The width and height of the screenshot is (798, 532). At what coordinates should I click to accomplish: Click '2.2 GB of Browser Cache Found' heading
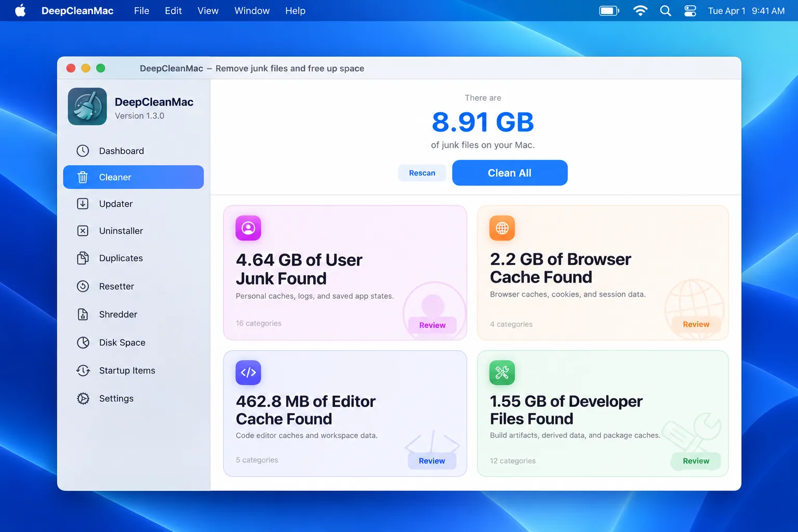tap(561, 268)
